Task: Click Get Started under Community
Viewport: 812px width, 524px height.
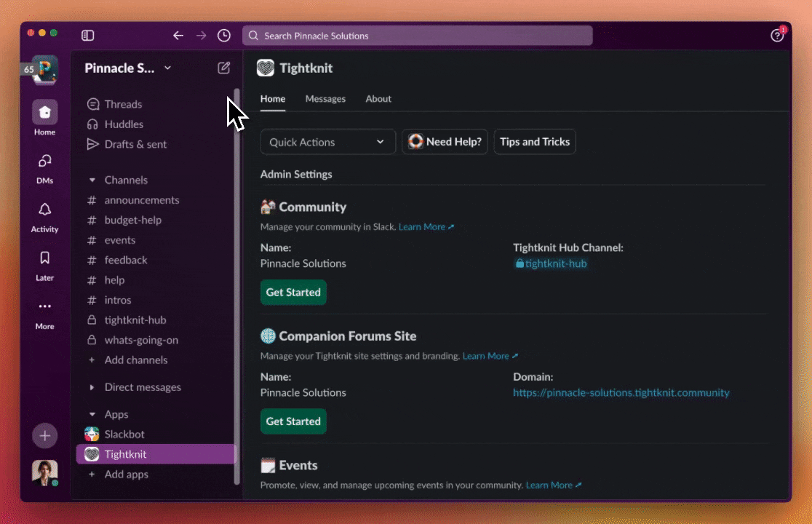Action: 293,293
